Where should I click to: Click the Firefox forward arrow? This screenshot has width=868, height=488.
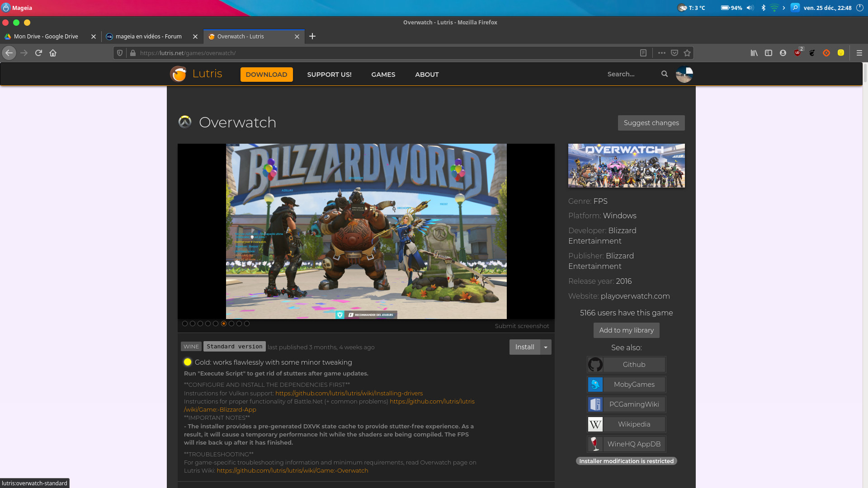[24, 53]
